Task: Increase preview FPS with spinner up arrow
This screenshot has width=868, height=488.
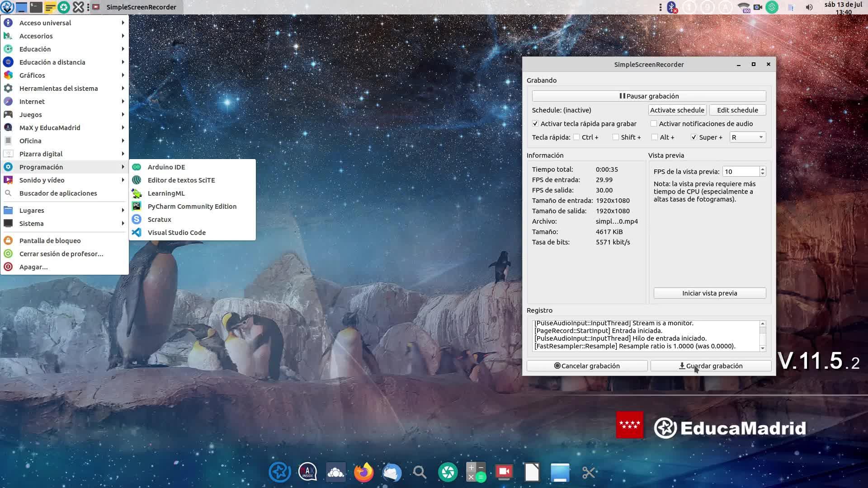Action: tap(763, 169)
